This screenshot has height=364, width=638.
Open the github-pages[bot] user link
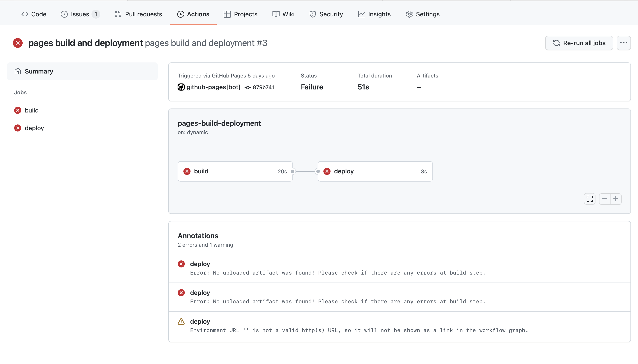click(x=213, y=87)
